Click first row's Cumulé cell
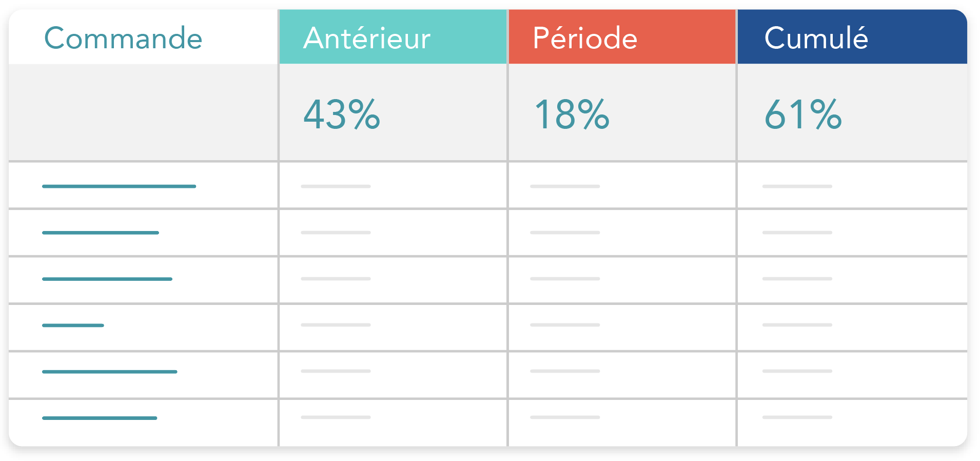Screen dimensions: 980x461 (x=852, y=185)
